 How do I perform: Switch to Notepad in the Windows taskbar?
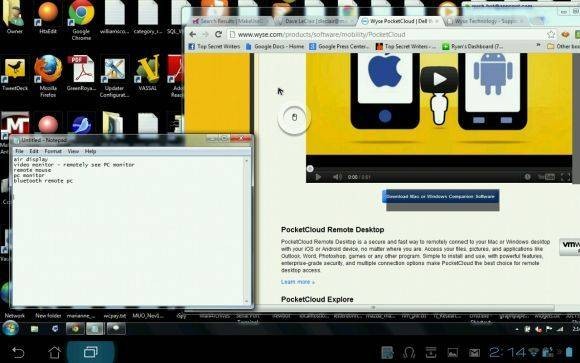click(x=95, y=329)
